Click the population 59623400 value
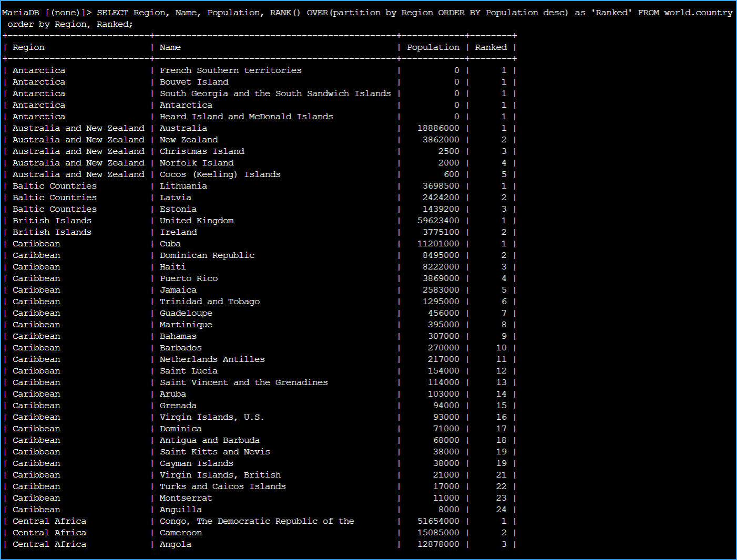Viewport: 737px width, 560px height. 438,221
